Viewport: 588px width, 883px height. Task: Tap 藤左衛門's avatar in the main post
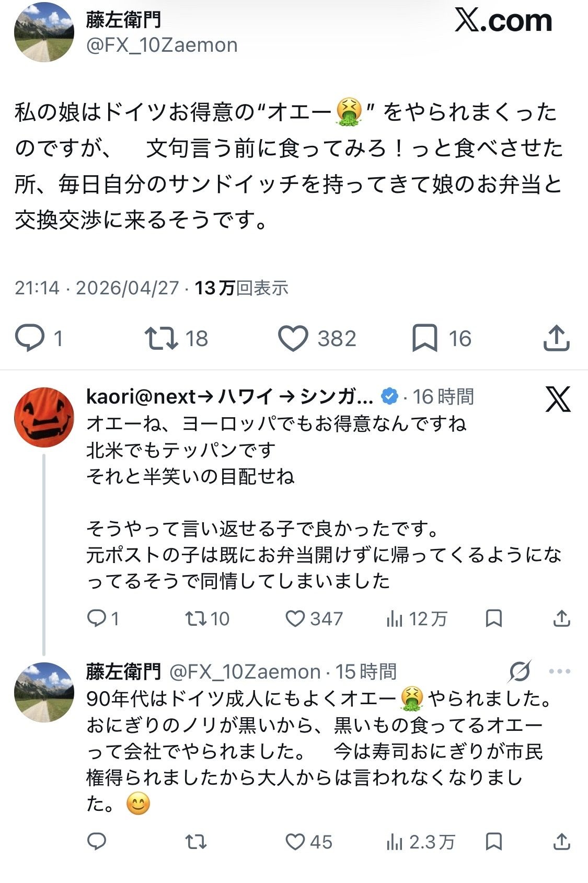(x=44, y=32)
